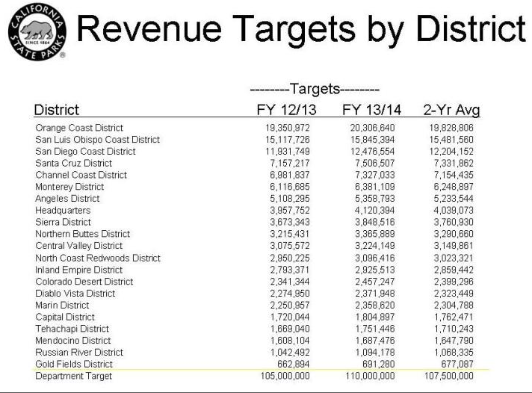The width and height of the screenshot is (532, 393).
Task: Click Central Valley average 3,149,861
Action: 454,246
